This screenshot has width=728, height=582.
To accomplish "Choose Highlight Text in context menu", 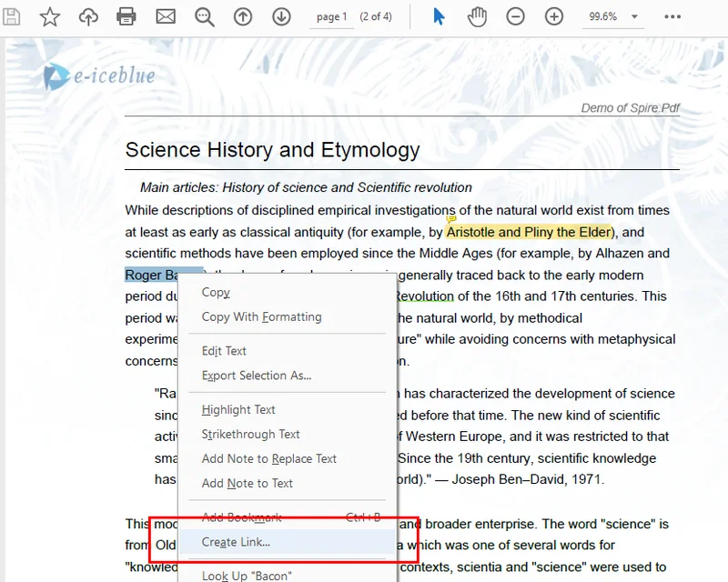I will pyautogui.click(x=238, y=409).
